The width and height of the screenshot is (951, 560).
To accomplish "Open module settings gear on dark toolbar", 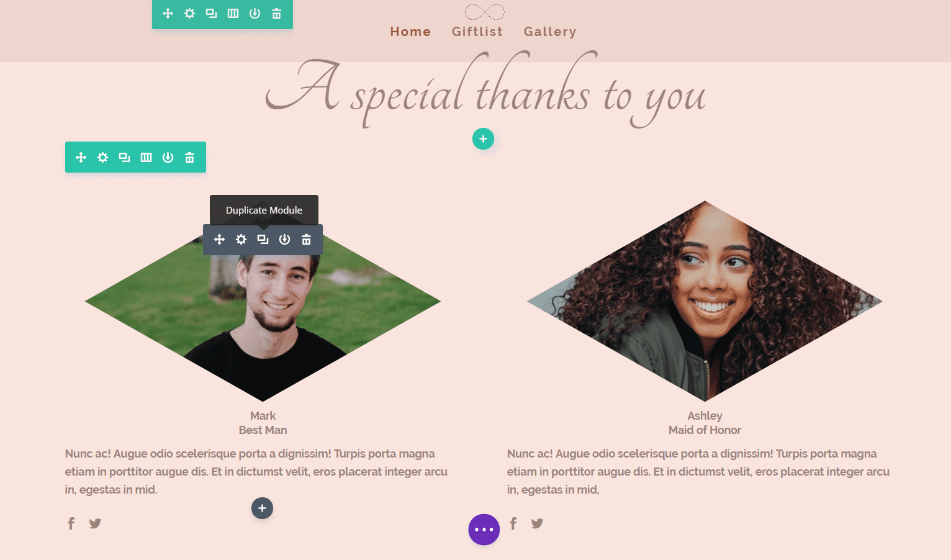I will tap(241, 240).
